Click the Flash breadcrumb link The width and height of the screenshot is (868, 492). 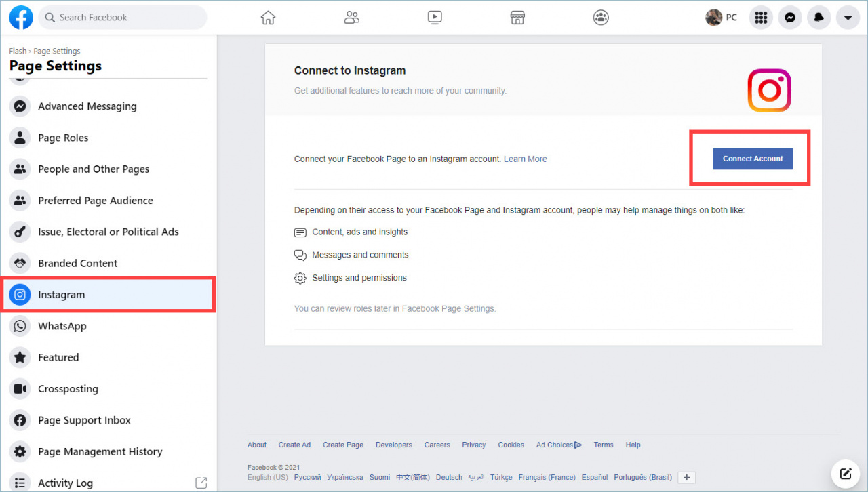[x=18, y=51]
